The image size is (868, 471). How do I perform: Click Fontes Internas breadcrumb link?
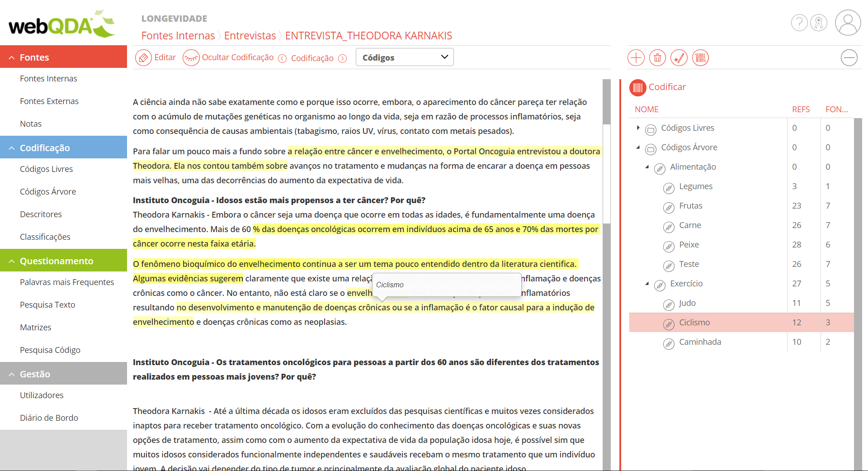pos(178,36)
